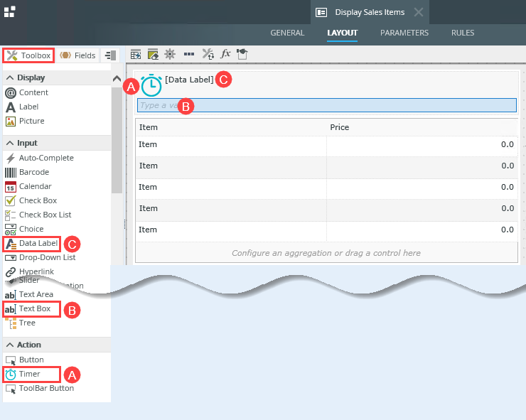Open the LAYOUT tab
The height and width of the screenshot is (420, 526).
click(342, 33)
